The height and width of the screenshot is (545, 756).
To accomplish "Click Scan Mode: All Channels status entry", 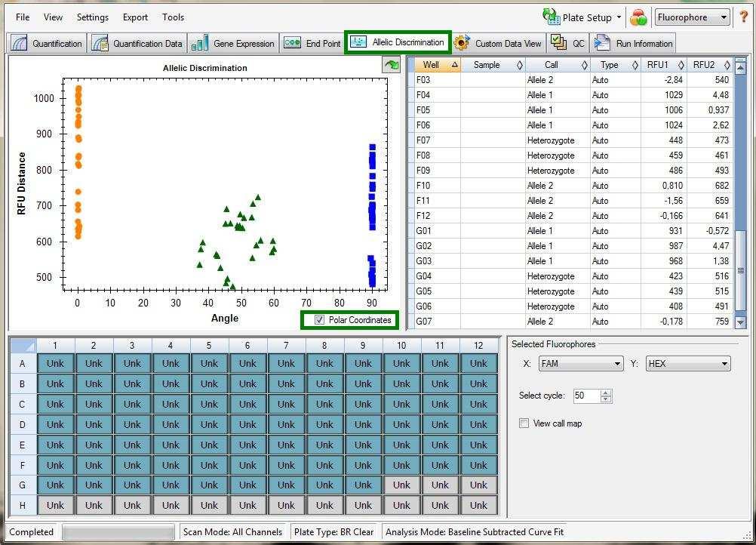I will pos(232,532).
